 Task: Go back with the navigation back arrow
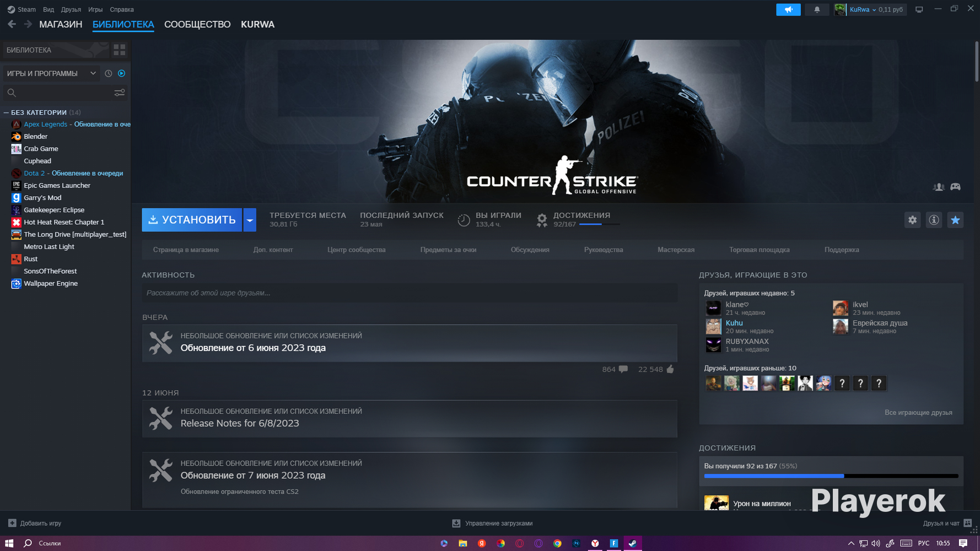click(12, 24)
